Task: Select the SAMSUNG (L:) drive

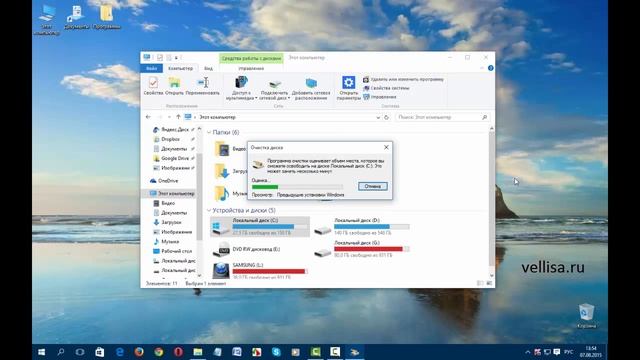Action: coord(260,271)
